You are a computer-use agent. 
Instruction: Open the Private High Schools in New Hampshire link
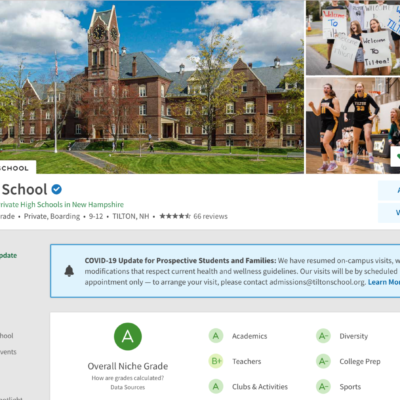pos(62,204)
